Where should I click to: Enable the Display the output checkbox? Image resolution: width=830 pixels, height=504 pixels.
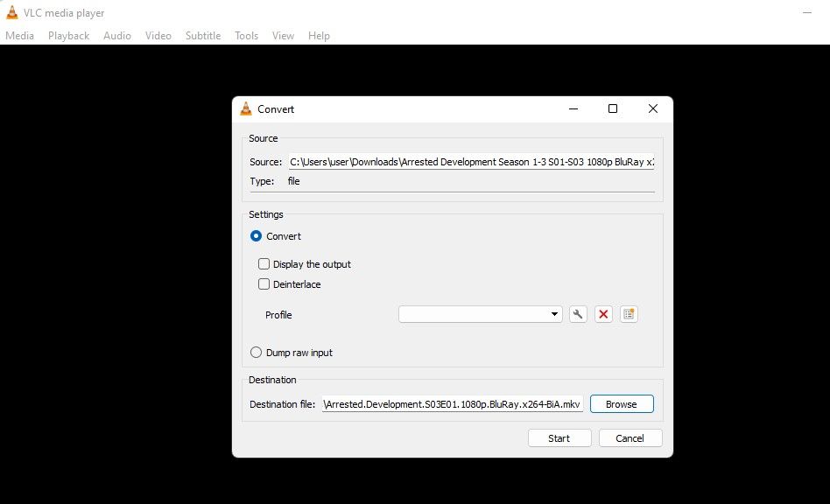(264, 263)
